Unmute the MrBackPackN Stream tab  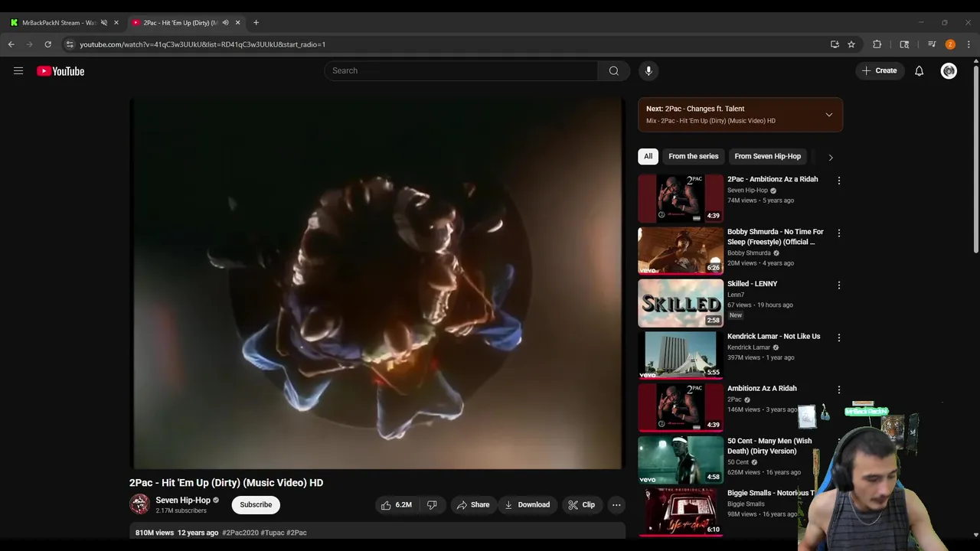click(104, 22)
